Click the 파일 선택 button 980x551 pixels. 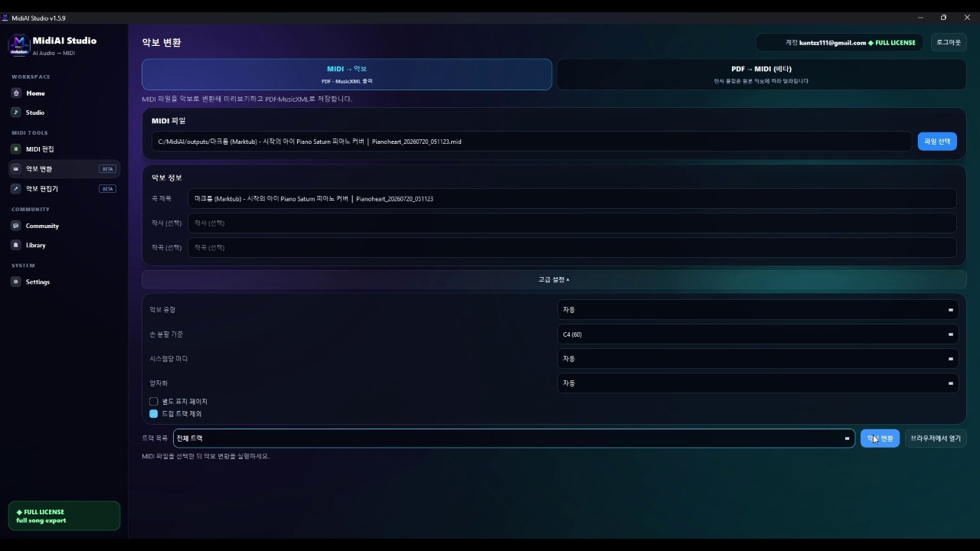click(937, 142)
